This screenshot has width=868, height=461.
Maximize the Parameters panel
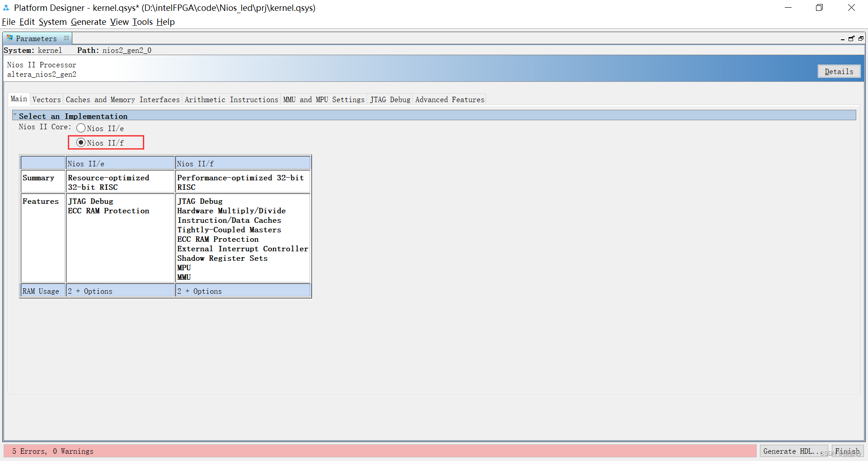[861, 38]
